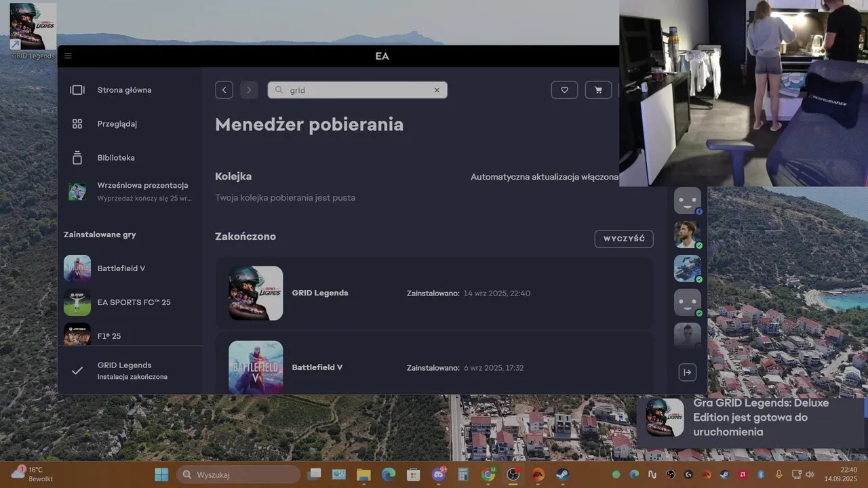Screen dimensions: 868x488
Task: Open File Explorer from the taskbar
Action: [364, 474]
